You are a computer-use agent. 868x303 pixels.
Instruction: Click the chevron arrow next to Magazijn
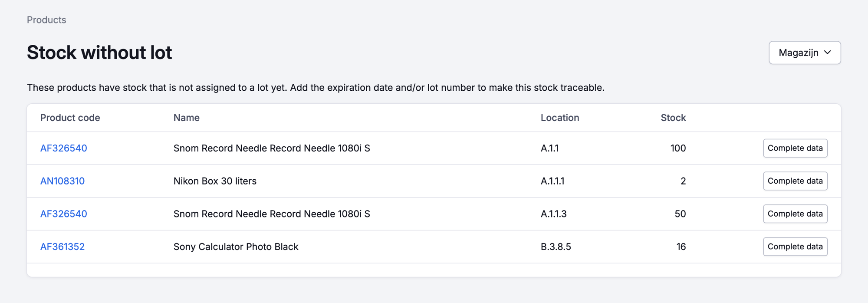pyautogui.click(x=828, y=53)
